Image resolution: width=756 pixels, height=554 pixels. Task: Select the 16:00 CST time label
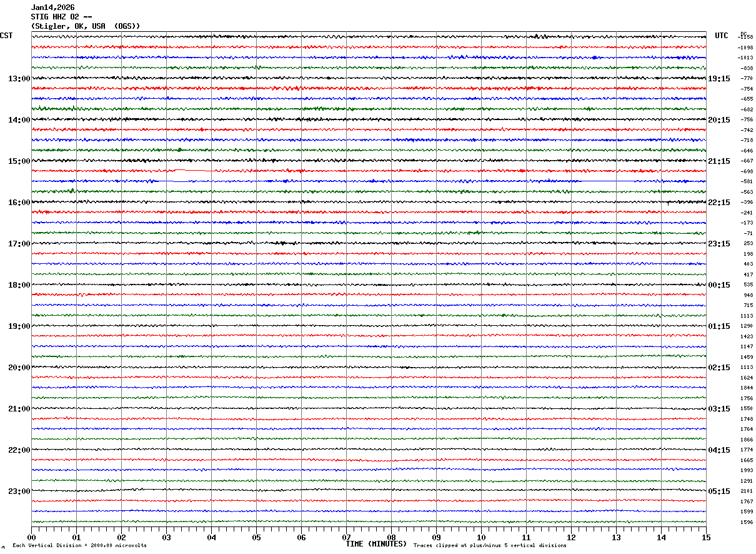(x=19, y=203)
